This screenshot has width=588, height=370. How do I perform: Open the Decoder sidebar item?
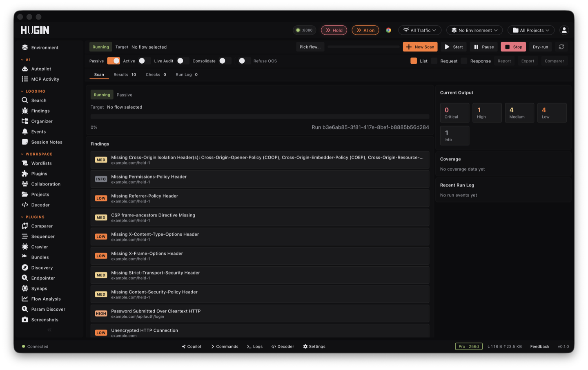(36, 205)
